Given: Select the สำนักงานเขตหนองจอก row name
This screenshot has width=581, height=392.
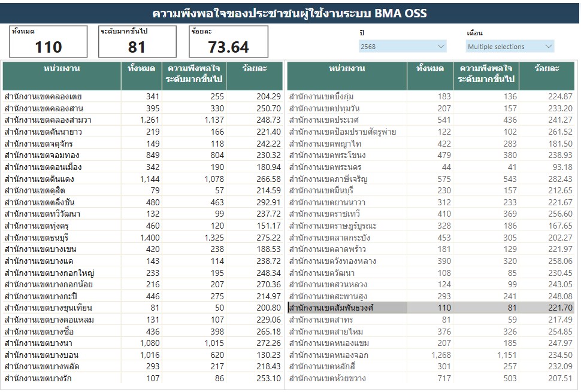Looking at the screenshot, I should (x=329, y=355).
